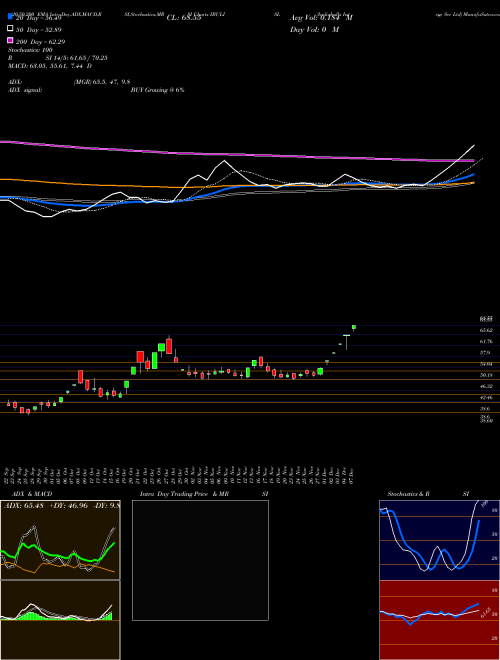Click the '07 Dec' date axis label
The height and width of the screenshot is (660, 500).
(351, 476)
